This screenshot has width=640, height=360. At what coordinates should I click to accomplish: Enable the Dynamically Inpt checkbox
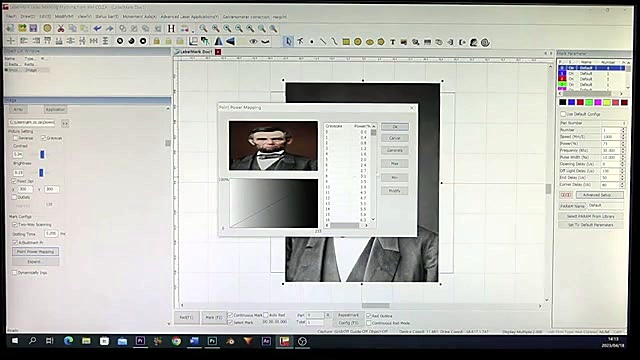pyautogui.click(x=14, y=272)
